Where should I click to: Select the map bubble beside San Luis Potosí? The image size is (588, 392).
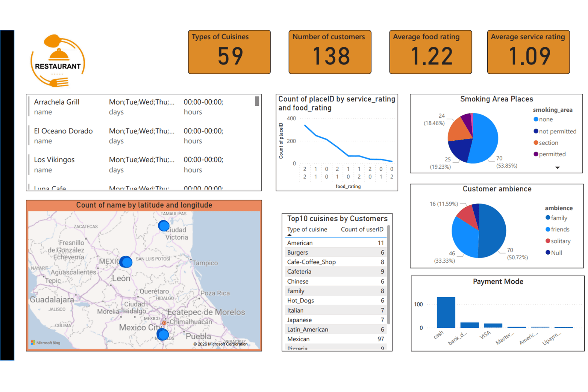coord(126,262)
